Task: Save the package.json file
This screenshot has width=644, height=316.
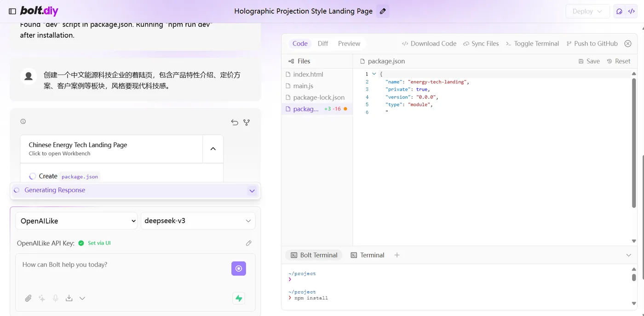Action: (x=589, y=61)
